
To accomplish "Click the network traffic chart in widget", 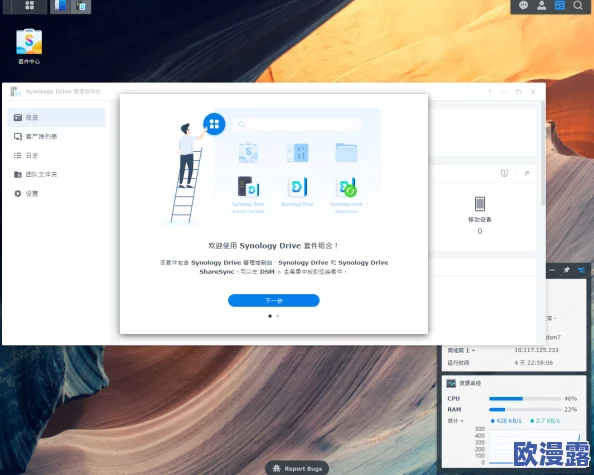I will coord(534,446).
